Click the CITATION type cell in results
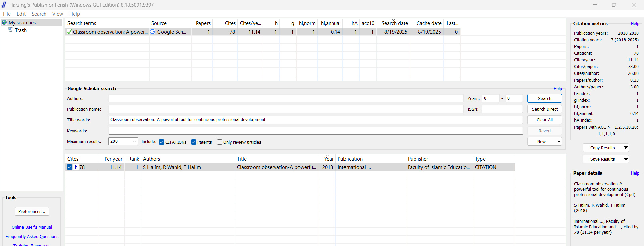 coord(494,167)
